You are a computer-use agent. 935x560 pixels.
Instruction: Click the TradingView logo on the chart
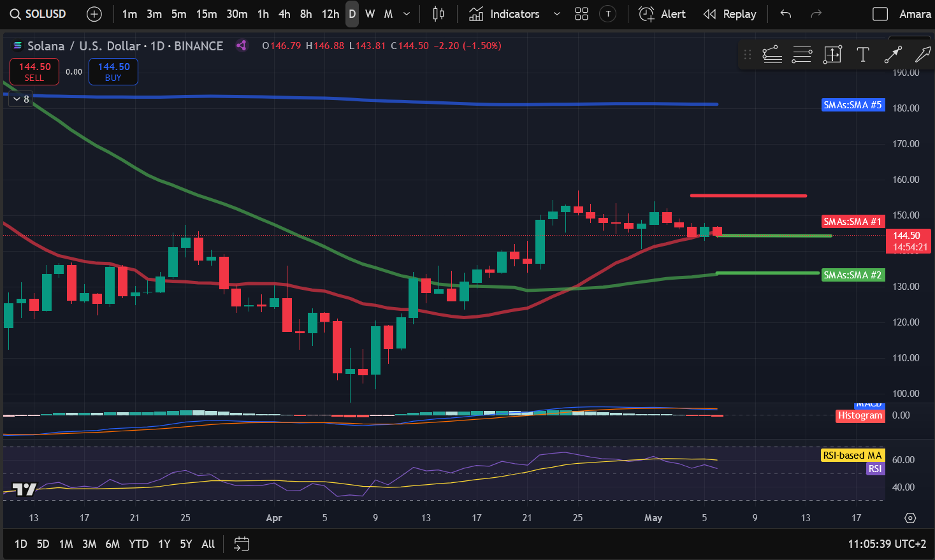click(24, 489)
